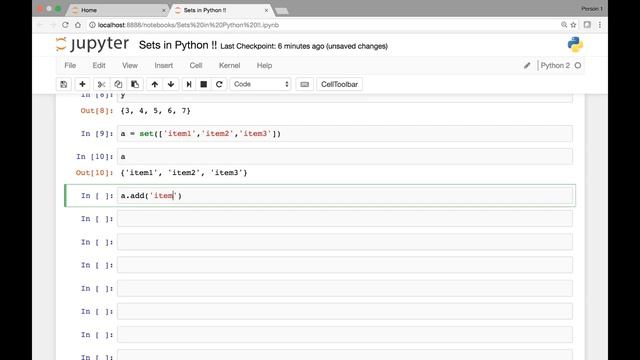640x360 pixels.
Task: Move selected cell up arrow
Action: [154, 84]
